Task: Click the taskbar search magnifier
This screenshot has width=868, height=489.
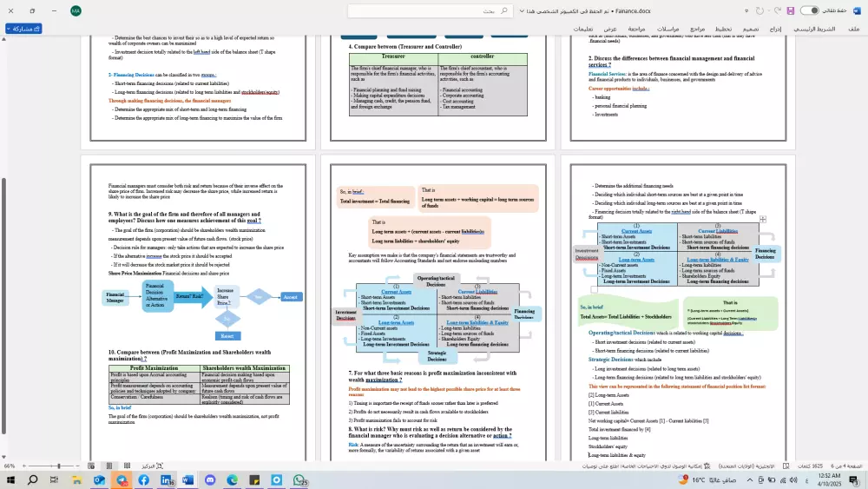Action: (33, 479)
